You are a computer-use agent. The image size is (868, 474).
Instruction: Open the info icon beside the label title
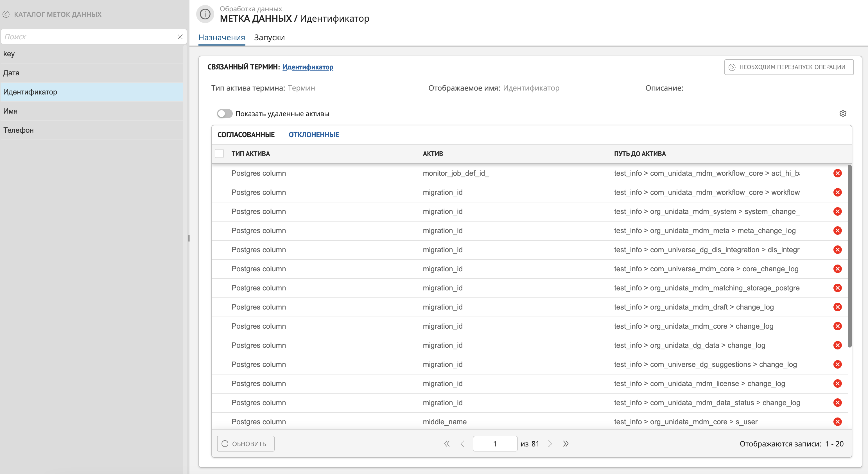[x=205, y=14]
